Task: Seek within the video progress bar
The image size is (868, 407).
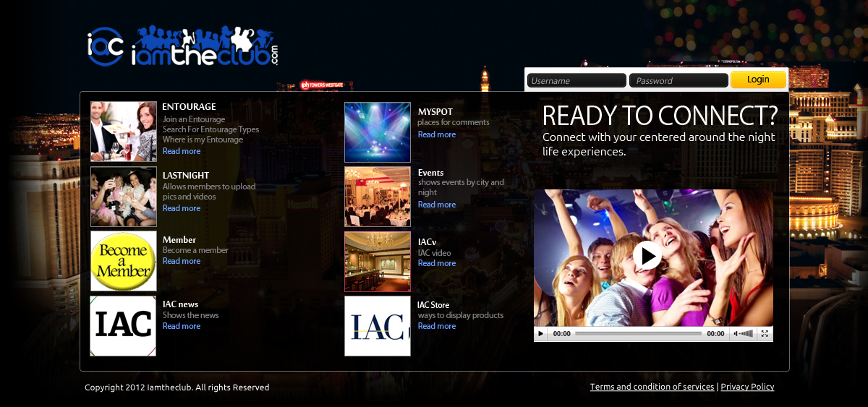Action: click(638, 334)
